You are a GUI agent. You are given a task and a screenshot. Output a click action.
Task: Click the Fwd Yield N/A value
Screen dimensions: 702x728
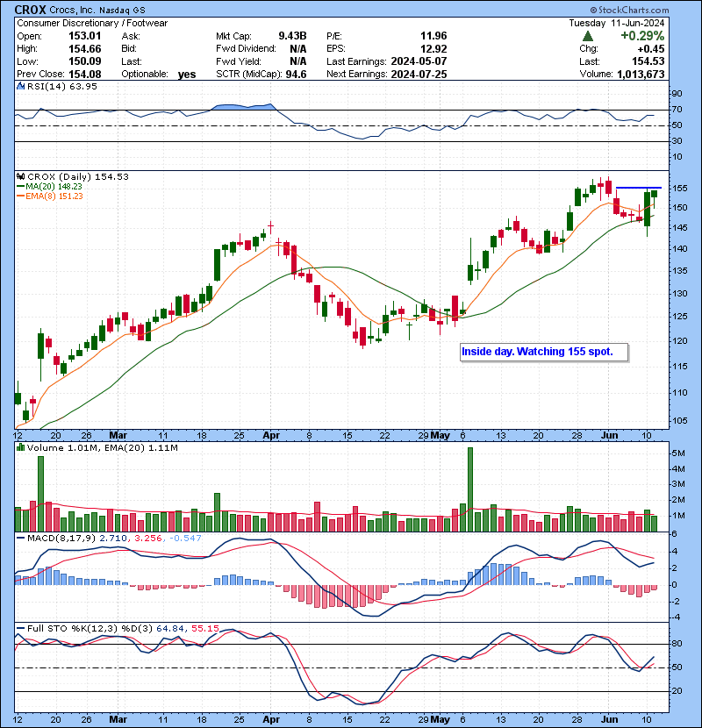coord(297,61)
